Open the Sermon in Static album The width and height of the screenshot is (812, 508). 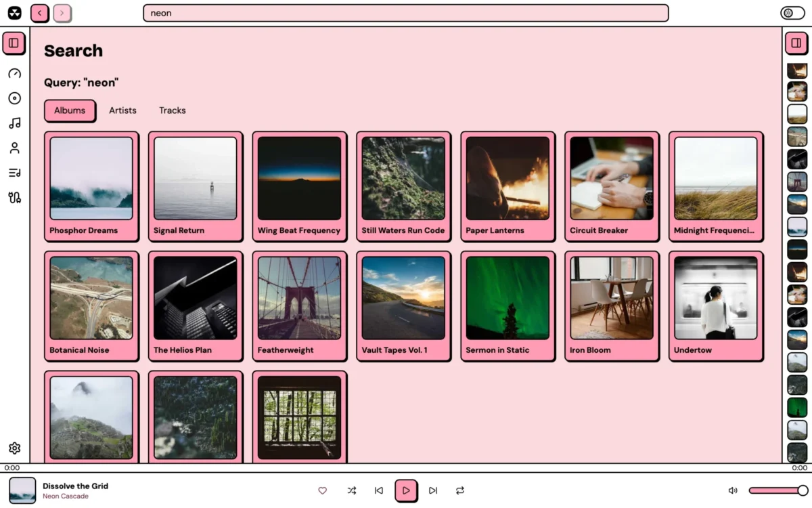click(508, 306)
